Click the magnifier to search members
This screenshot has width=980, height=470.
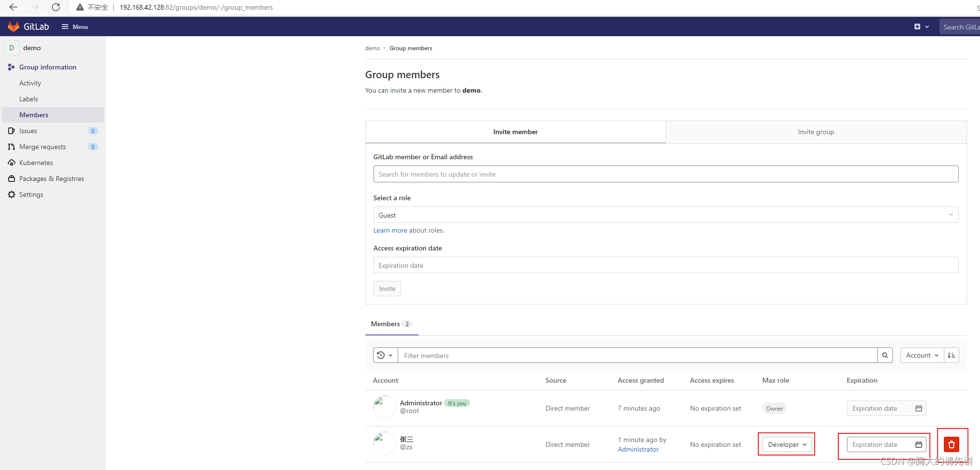tap(885, 355)
